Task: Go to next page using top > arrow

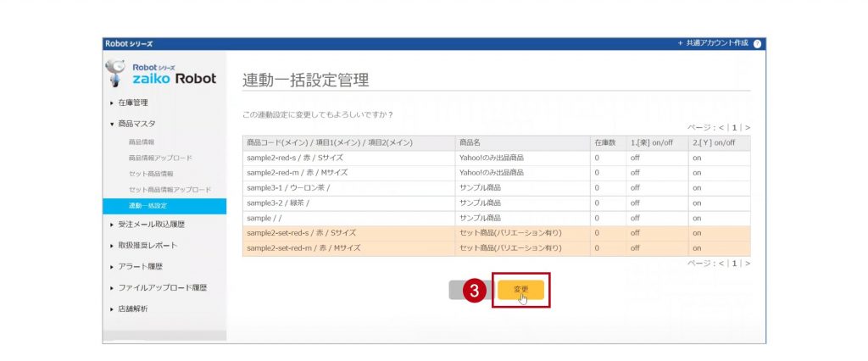Action: [747, 127]
